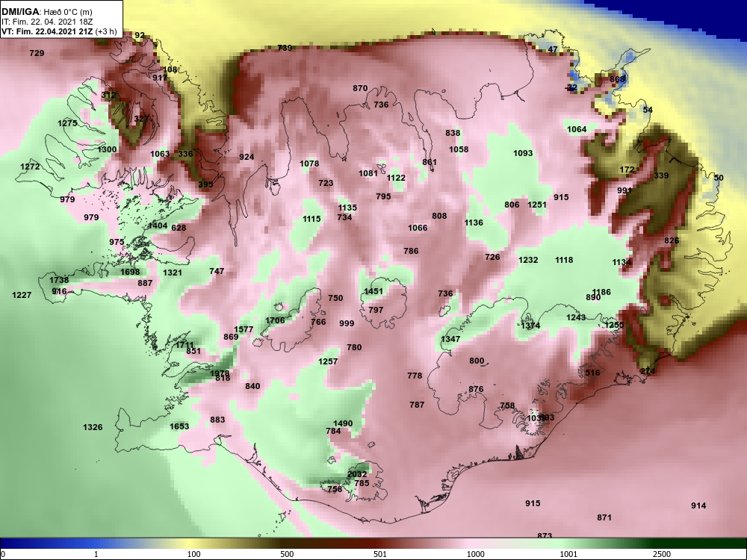Click the 2500 label on the color scale
The width and height of the screenshot is (747, 560).
(662, 554)
